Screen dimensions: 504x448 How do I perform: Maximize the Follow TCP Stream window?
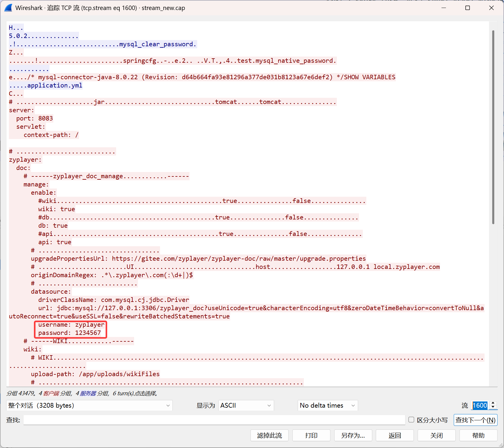[467, 8]
